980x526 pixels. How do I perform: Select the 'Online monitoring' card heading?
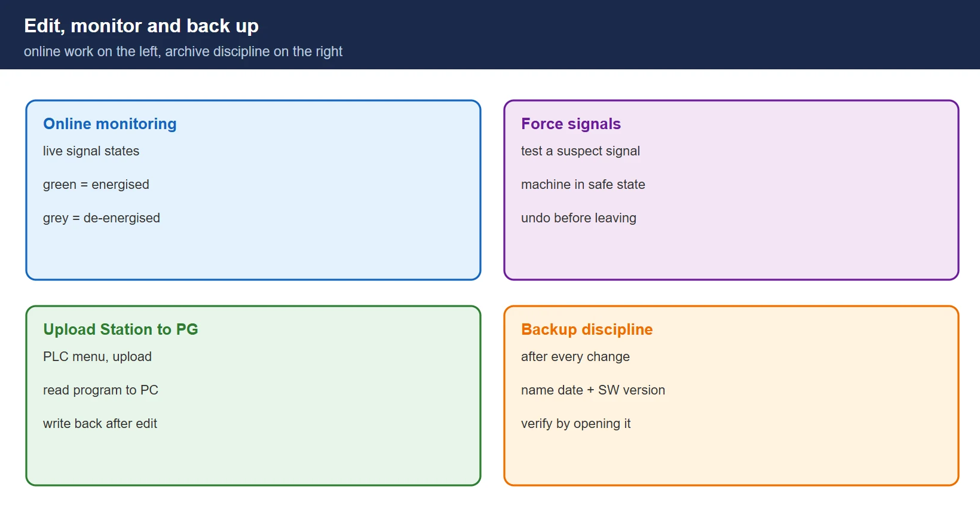click(110, 124)
